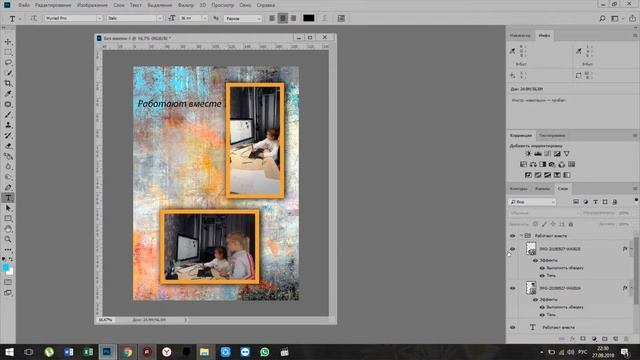
Task: Toggle shadow effect on first IMG layer
Action: (542, 276)
